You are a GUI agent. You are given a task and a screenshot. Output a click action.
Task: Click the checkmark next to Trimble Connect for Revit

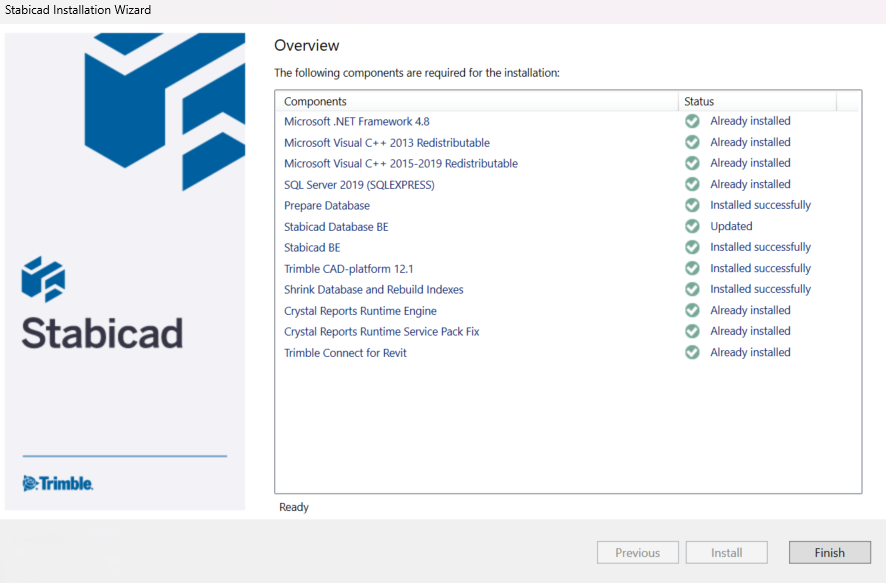click(x=691, y=351)
